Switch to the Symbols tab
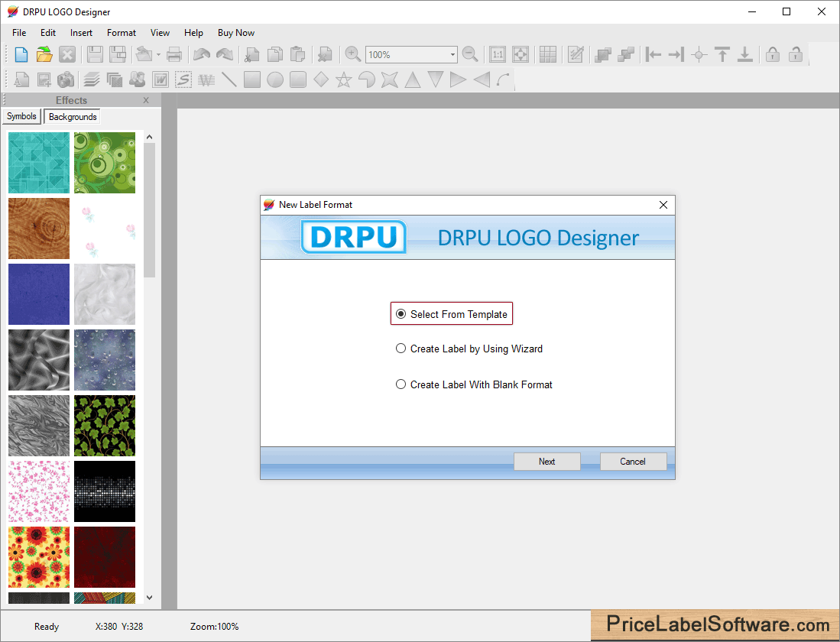 tap(22, 116)
